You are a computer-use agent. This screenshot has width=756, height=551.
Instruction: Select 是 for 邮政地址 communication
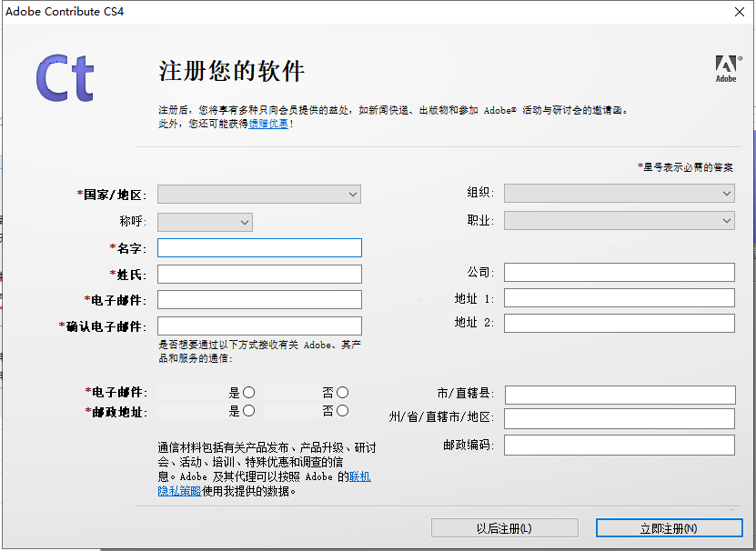coord(248,411)
